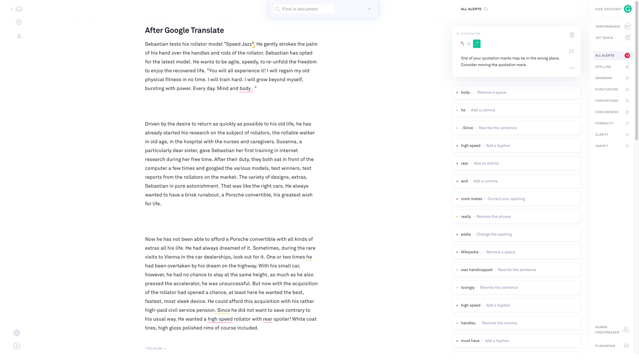
Task: Select the All Alerts category
Action: click(613, 56)
